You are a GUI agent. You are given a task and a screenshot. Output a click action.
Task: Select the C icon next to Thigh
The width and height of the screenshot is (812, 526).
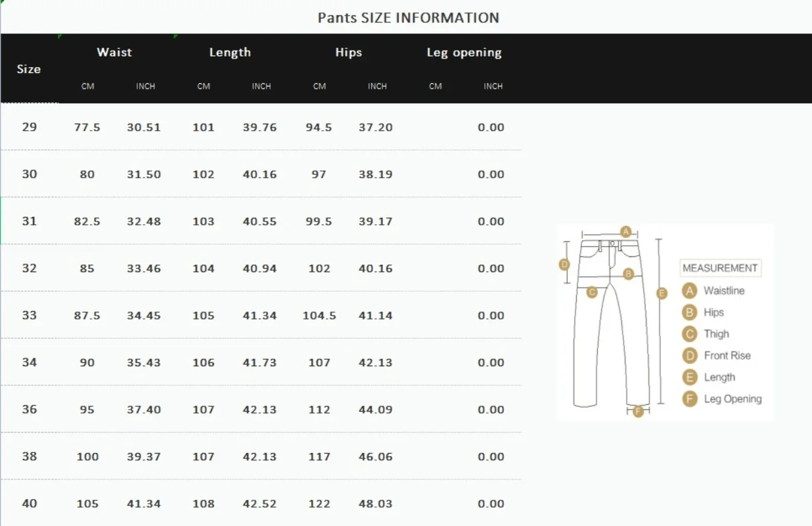pyautogui.click(x=689, y=334)
